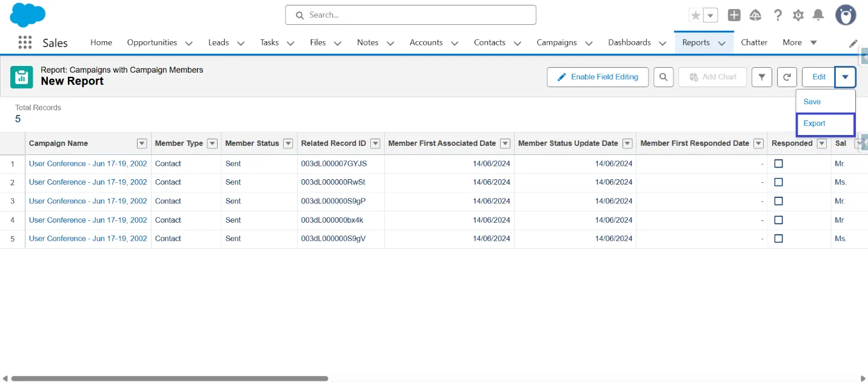Click the left scroll arrow at bottom
The image size is (868, 382).
click(5, 378)
